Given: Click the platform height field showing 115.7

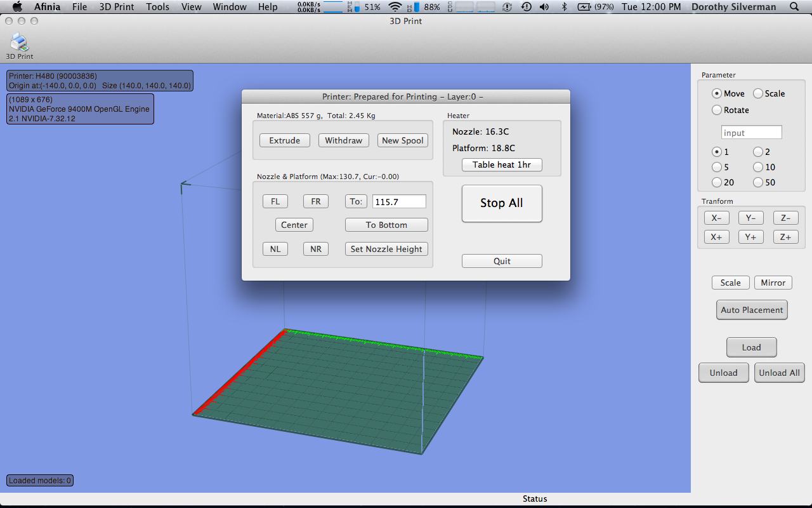Looking at the screenshot, I should [399, 201].
